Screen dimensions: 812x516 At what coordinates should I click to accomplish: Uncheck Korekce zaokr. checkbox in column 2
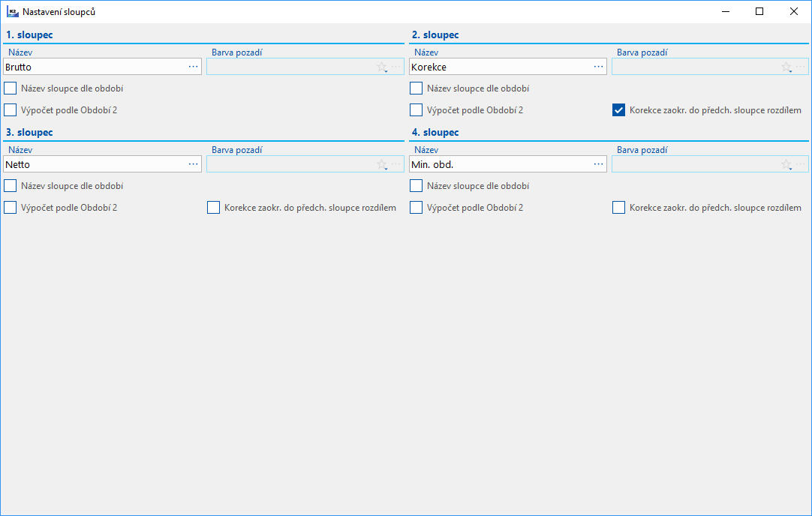(x=619, y=110)
